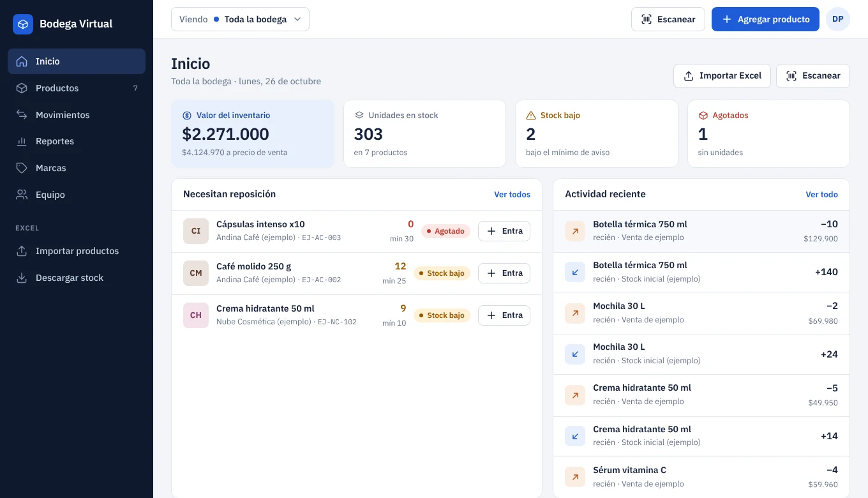Open Equipo in the sidebar
Viewport: 868px width, 498px height.
click(77, 195)
